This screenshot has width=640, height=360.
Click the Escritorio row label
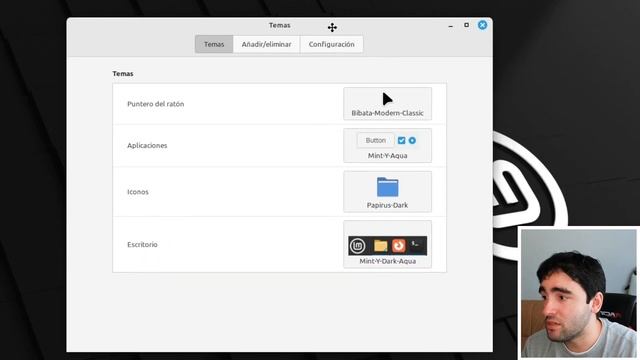142,244
